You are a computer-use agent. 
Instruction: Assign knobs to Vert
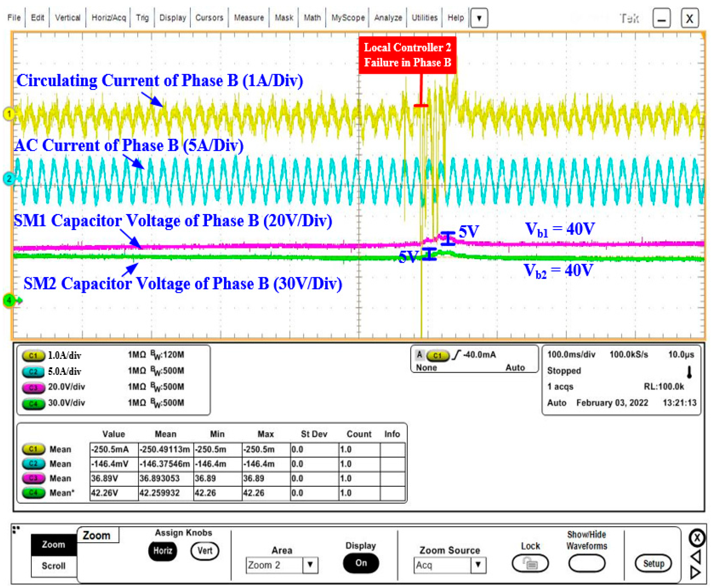tap(205, 551)
